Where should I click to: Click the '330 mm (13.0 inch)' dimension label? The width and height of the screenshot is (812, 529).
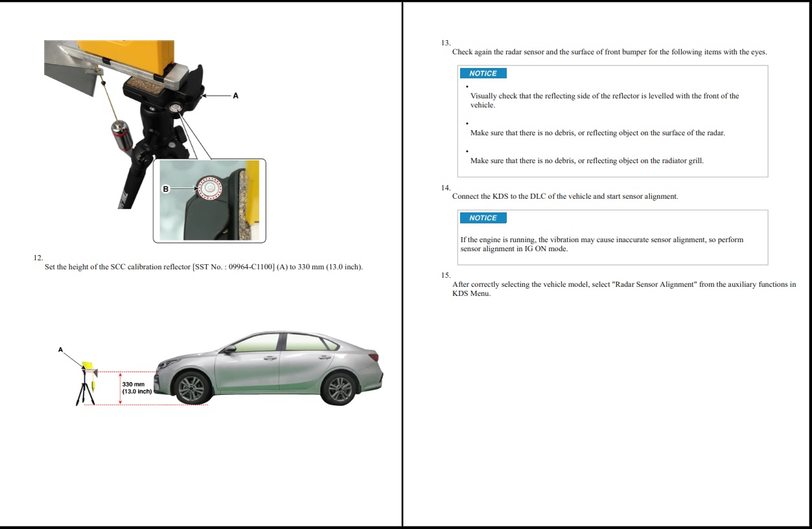click(x=137, y=388)
